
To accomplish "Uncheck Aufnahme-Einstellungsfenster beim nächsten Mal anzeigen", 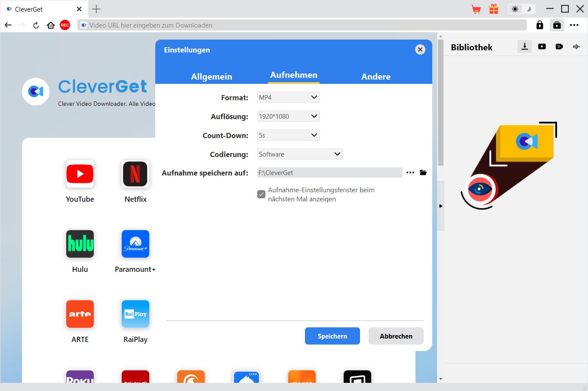I will click(261, 194).
